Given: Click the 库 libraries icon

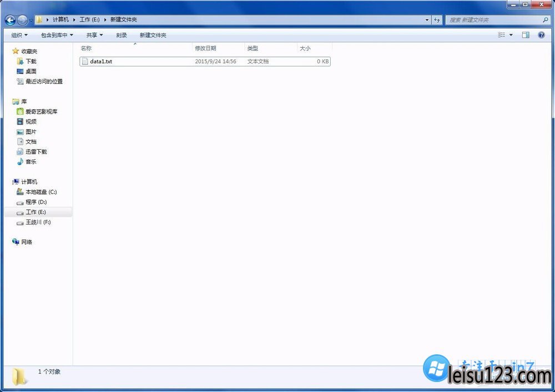Looking at the screenshot, I should tap(15, 101).
